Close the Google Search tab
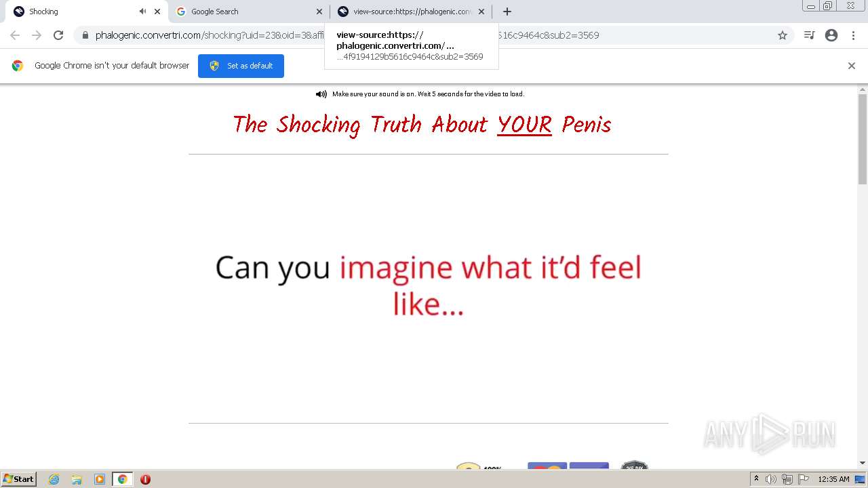 319,12
